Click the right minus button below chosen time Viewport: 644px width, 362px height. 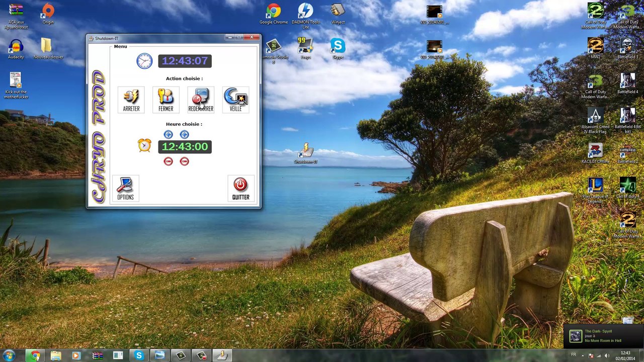point(184,161)
